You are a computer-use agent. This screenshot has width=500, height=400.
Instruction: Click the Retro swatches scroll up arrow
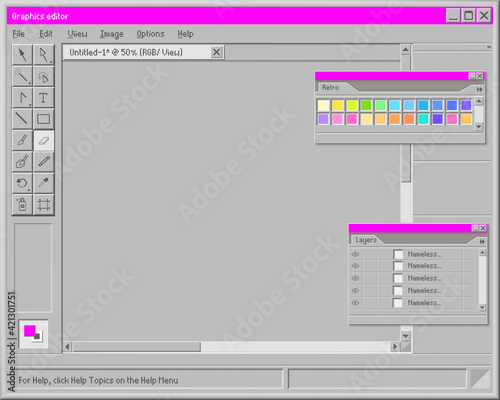coord(479,101)
